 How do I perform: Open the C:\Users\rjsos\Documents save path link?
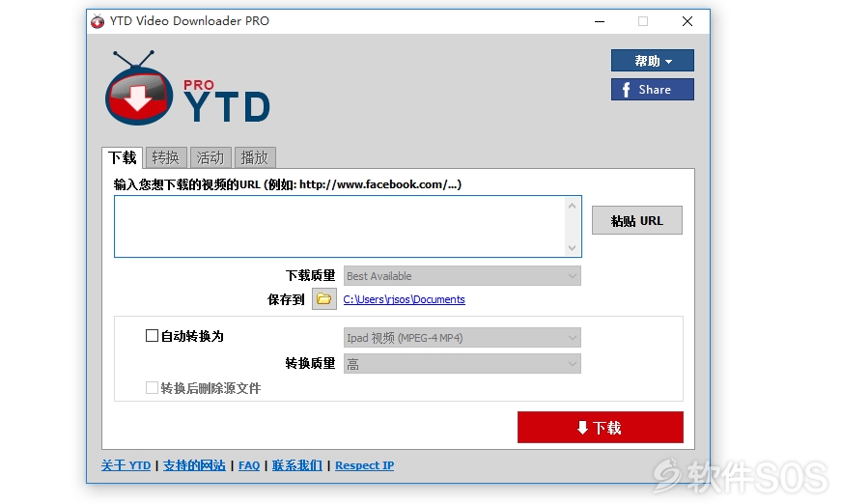pos(404,299)
